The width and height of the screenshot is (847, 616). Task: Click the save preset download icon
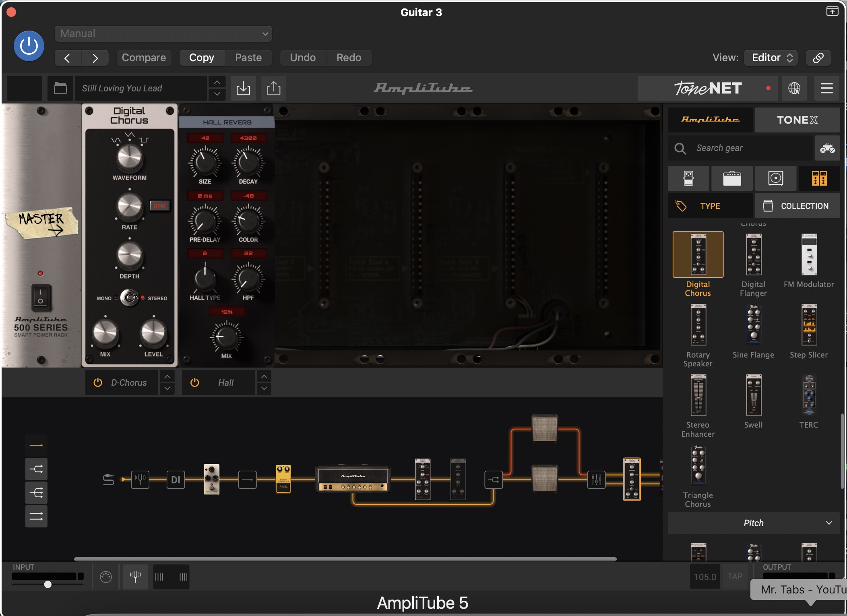click(x=243, y=88)
